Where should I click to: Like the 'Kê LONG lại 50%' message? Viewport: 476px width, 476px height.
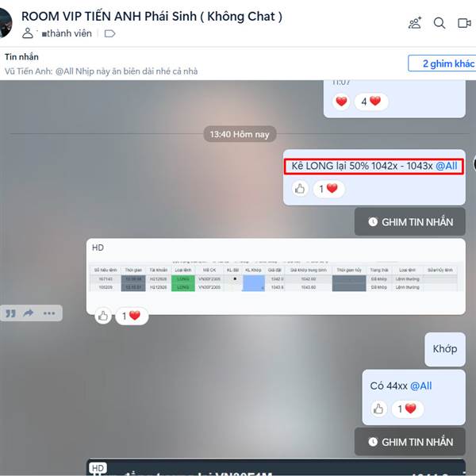(x=300, y=189)
